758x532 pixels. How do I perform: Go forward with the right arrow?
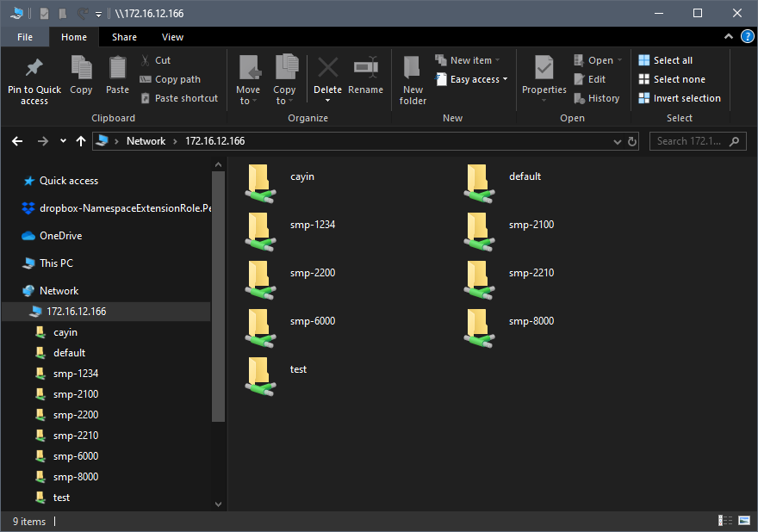pyautogui.click(x=43, y=141)
